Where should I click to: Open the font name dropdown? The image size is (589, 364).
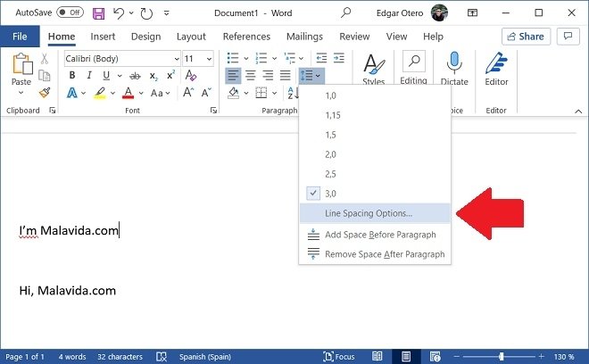click(177, 59)
